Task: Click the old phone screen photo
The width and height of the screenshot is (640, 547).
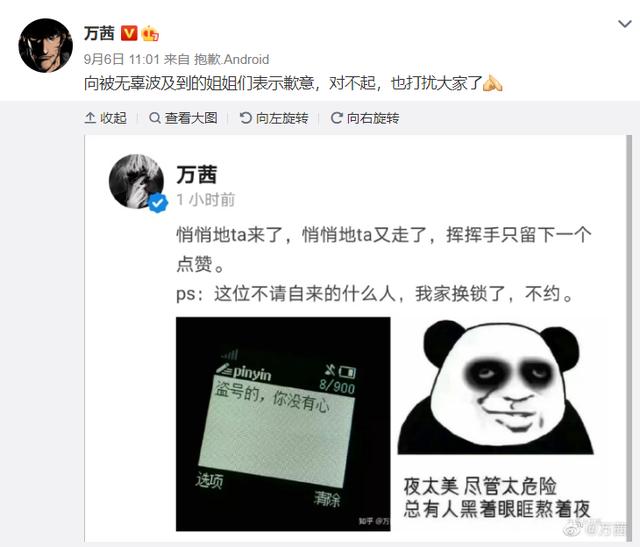Action: [x=283, y=424]
